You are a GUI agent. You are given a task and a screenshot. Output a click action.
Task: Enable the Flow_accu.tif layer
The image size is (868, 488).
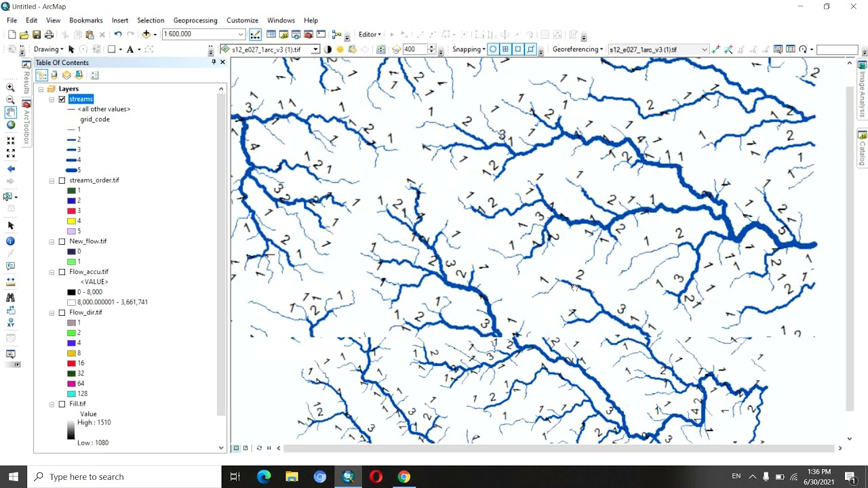62,272
